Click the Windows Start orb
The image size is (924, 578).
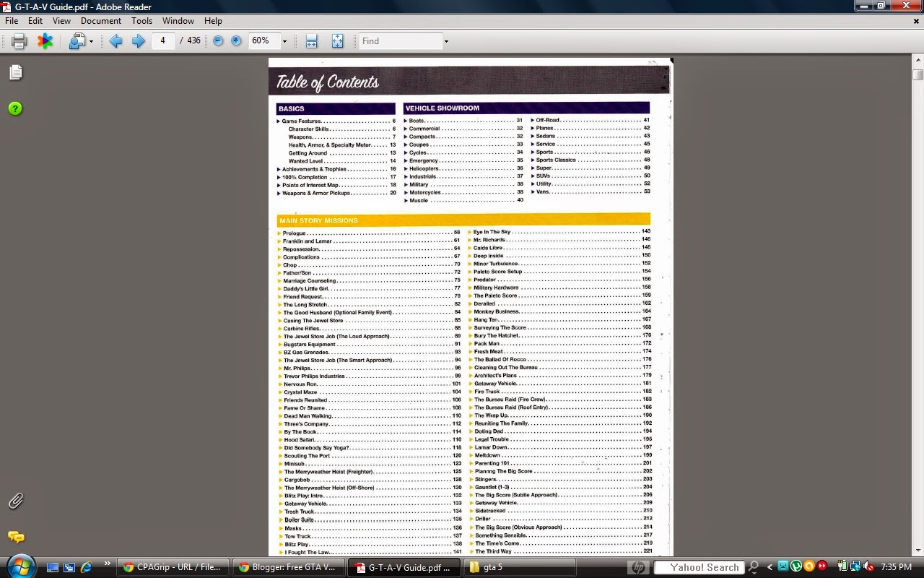[x=20, y=566]
